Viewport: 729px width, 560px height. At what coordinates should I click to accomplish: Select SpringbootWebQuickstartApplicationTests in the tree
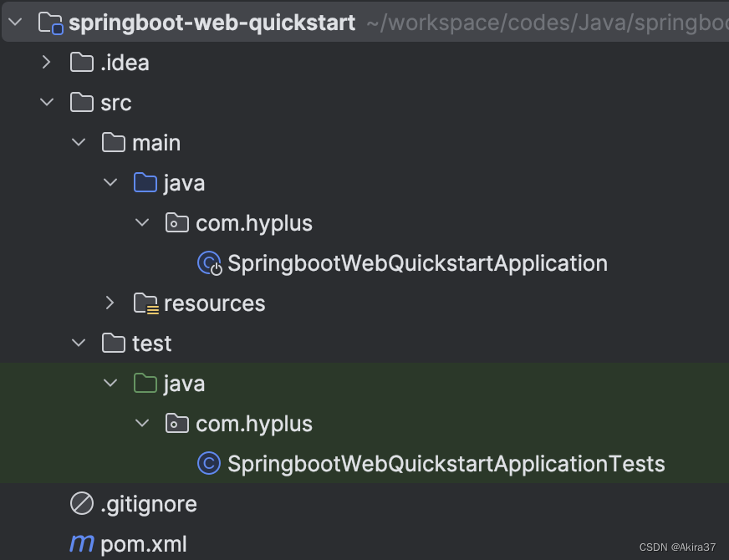pyautogui.click(x=446, y=463)
